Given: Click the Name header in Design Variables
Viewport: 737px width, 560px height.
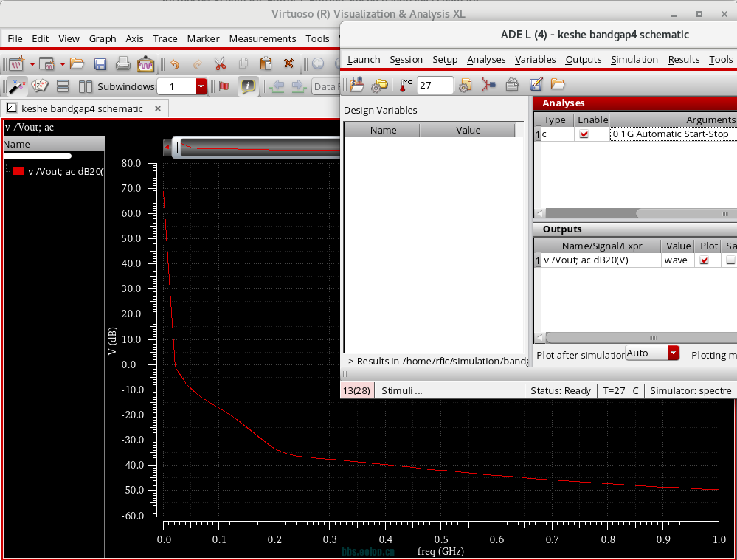Looking at the screenshot, I should pos(383,131).
